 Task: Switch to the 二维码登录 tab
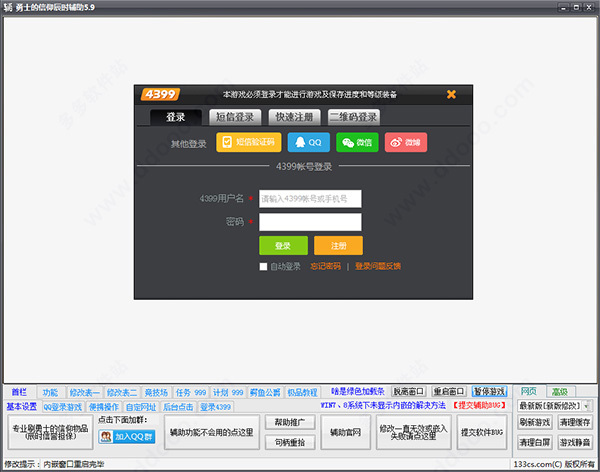tap(354, 117)
